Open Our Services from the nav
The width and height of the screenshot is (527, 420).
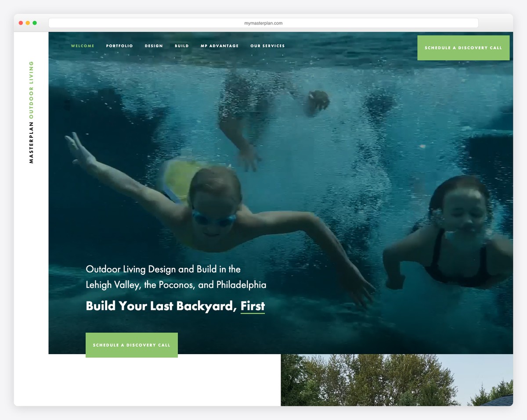coord(267,46)
